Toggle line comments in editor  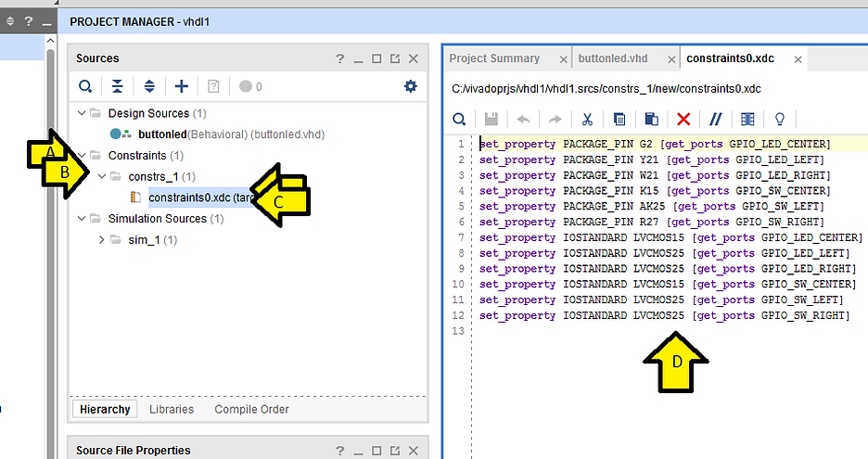pos(716,119)
